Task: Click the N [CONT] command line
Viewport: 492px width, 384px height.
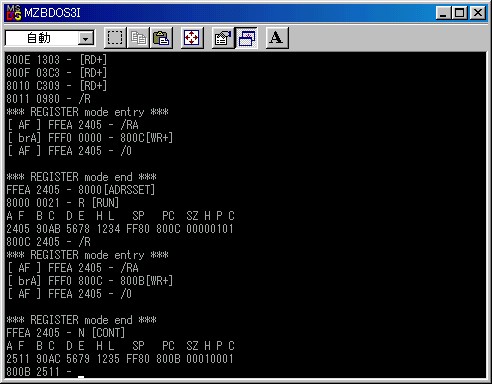Action: pyautogui.click(x=66, y=333)
